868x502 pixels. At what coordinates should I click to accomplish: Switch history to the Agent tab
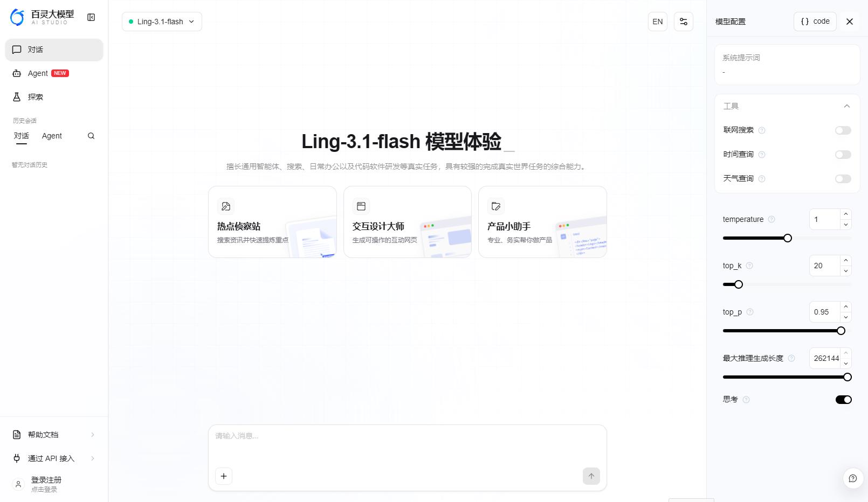click(x=52, y=136)
